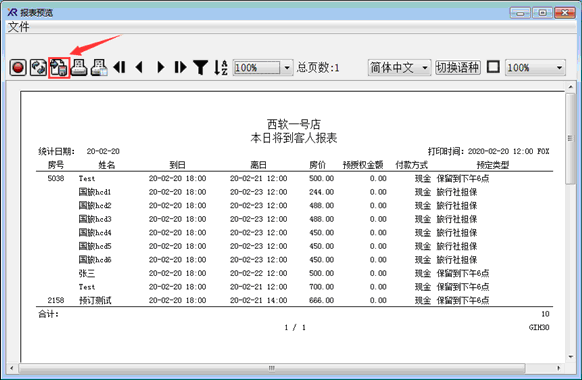This screenshot has width=582, height=380.
Task: Jump to the last page arrow
Action: tap(180, 68)
